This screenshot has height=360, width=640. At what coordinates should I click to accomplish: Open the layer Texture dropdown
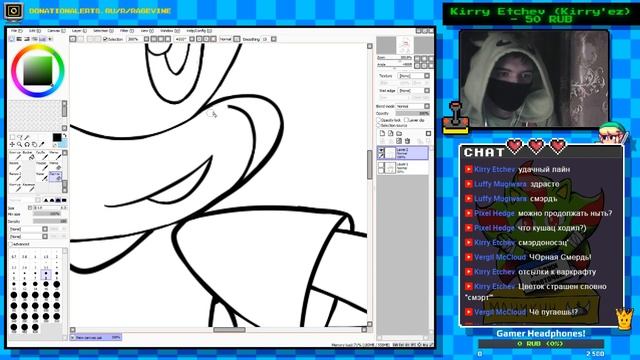(414, 76)
